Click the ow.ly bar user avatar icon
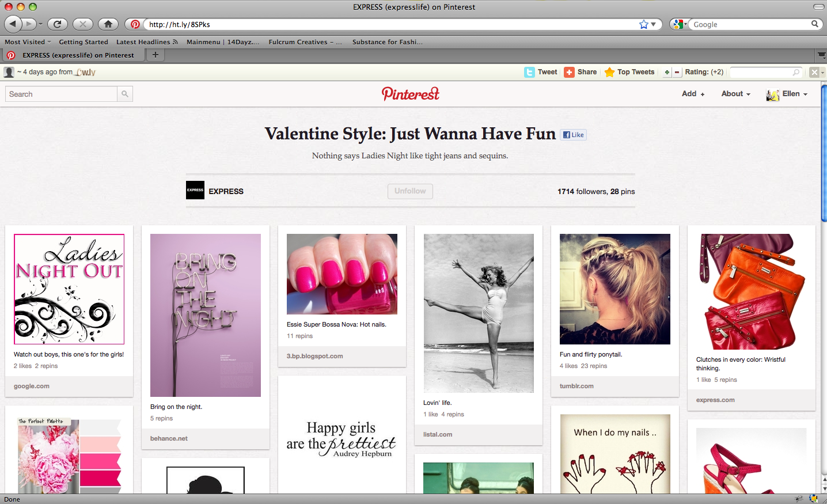The height and width of the screenshot is (504, 827). (x=9, y=72)
